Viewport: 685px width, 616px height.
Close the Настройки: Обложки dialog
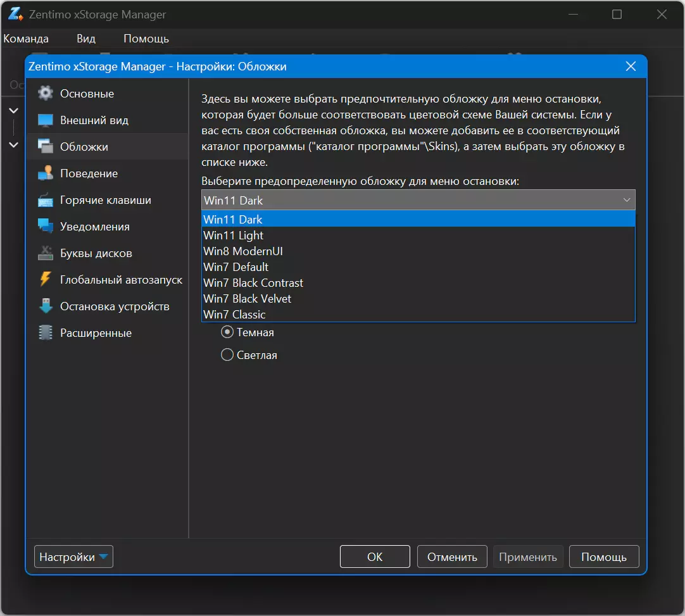point(631,66)
